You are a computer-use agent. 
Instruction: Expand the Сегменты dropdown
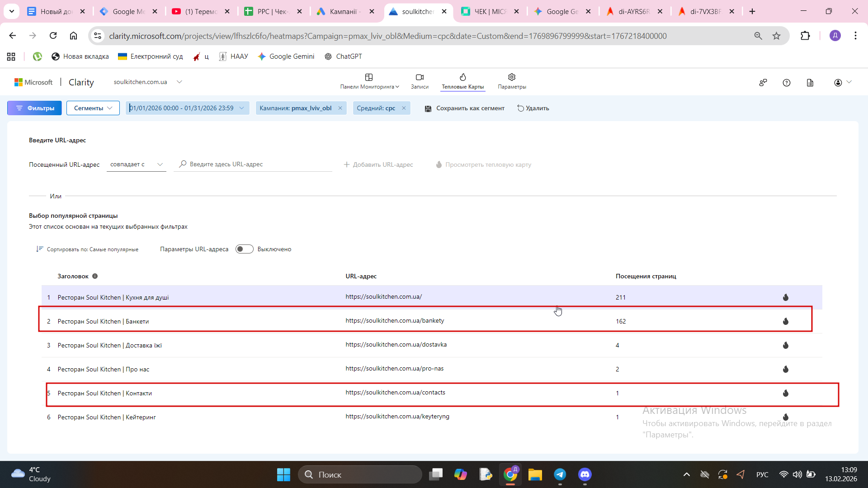[x=93, y=108]
